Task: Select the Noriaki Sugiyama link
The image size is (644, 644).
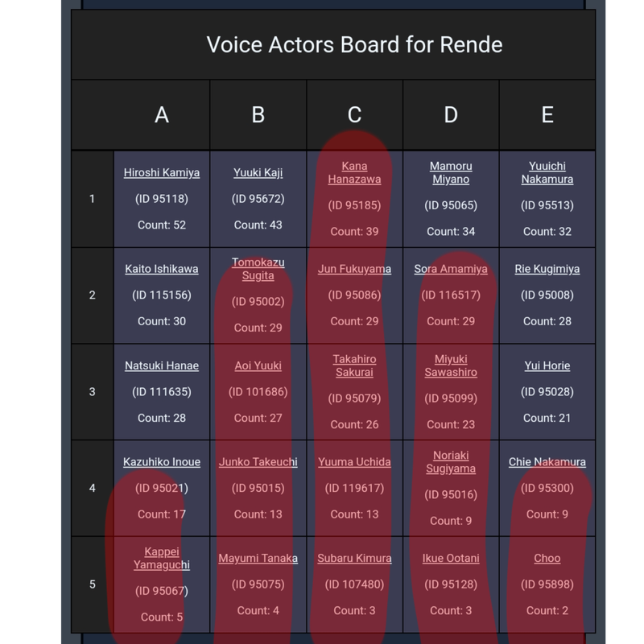Action: [x=451, y=461]
